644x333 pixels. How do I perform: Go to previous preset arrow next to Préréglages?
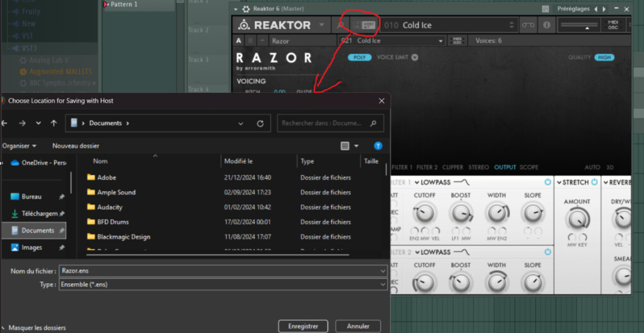pyautogui.click(x=596, y=9)
